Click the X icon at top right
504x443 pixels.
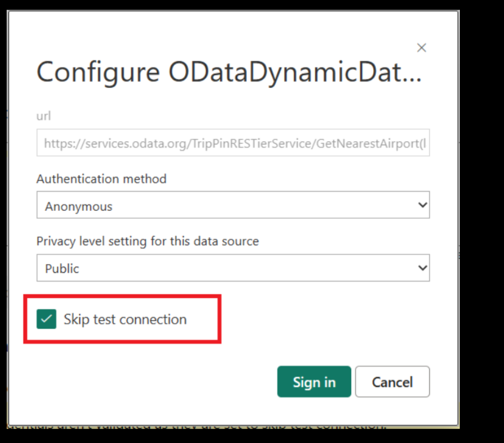tap(422, 48)
